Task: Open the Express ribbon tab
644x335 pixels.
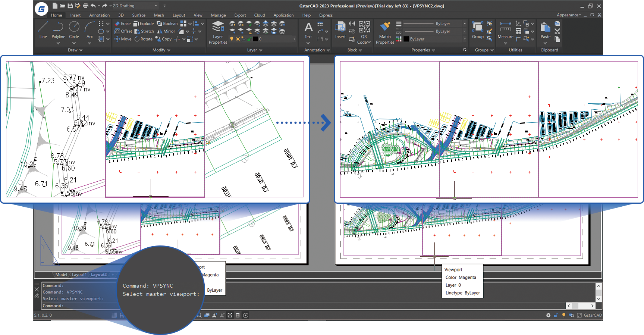Action: (326, 15)
